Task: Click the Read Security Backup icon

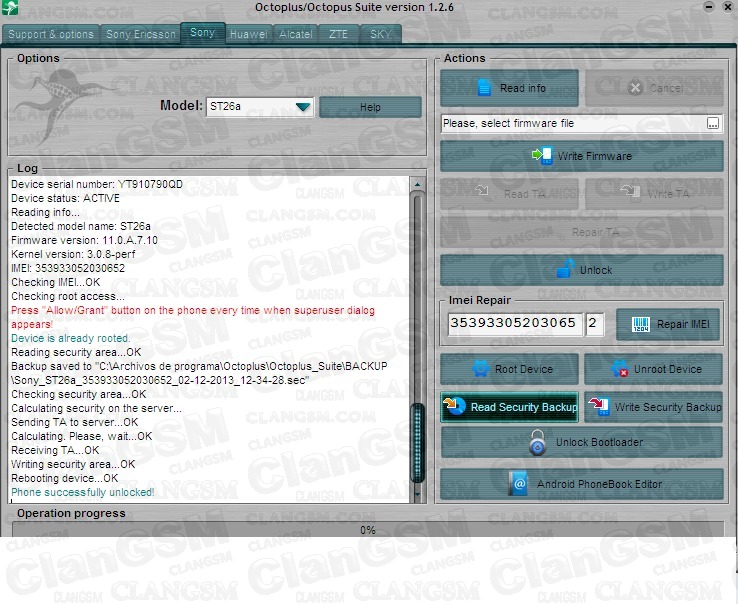Action: tap(454, 406)
